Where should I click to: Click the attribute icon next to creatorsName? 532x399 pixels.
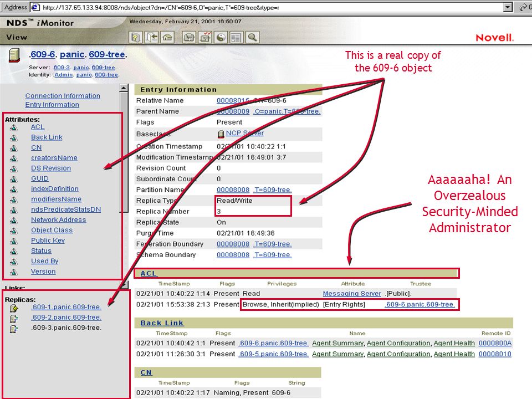tap(13, 158)
